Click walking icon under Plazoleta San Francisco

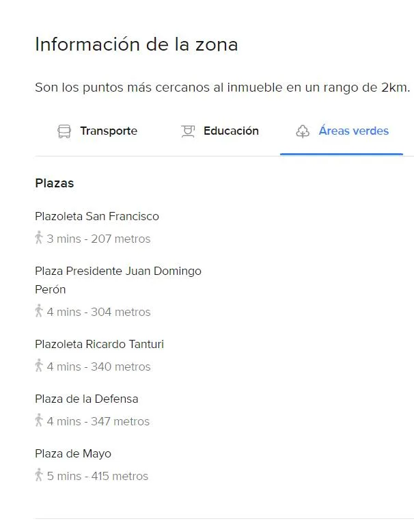point(39,238)
